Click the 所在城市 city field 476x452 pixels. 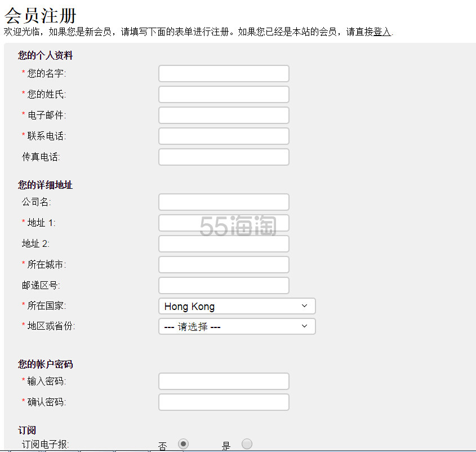pyautogui.click(x=224, y=264)
